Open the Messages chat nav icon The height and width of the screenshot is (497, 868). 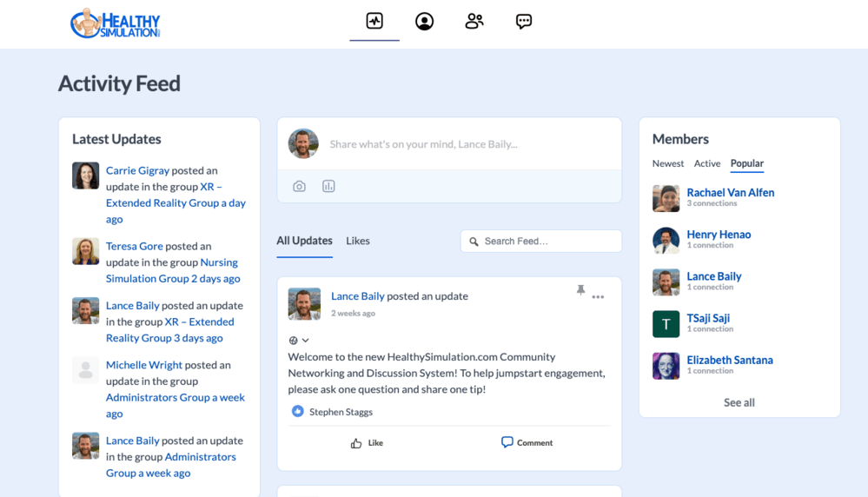(x=524, y=21)
